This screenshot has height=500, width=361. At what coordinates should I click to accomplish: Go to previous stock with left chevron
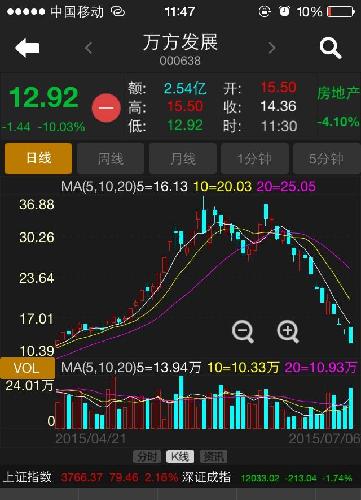pyautogui.click(x=88, y=48)
